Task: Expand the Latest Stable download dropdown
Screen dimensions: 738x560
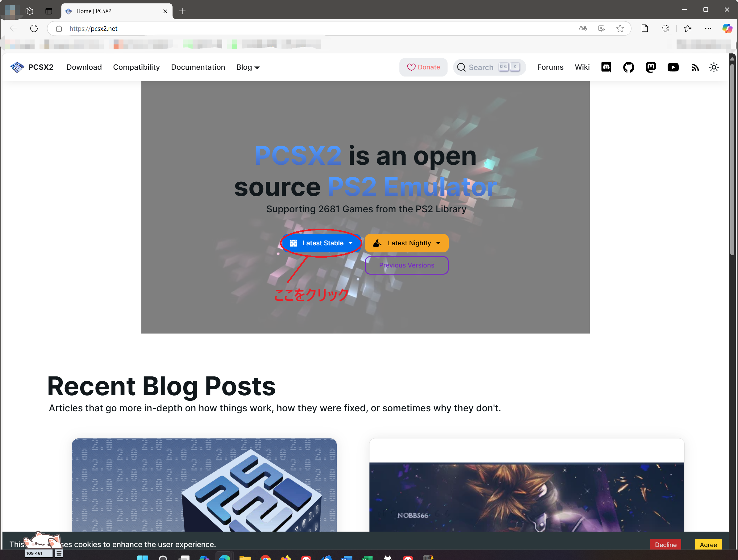Action: click(321, 243)
